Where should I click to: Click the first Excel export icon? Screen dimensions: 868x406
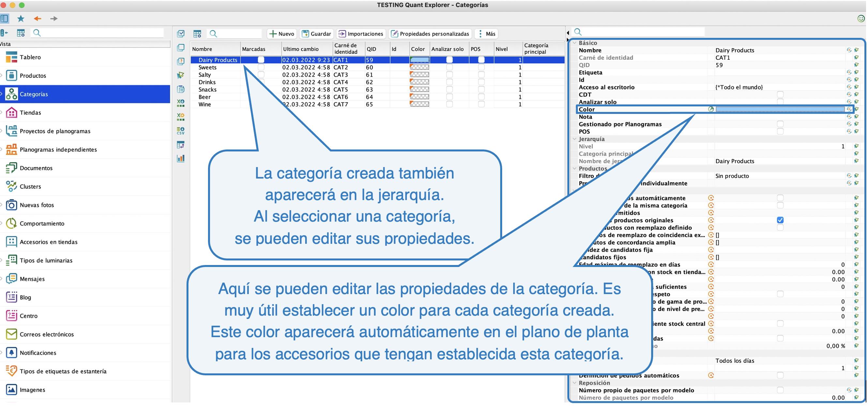tap(181, 103)
